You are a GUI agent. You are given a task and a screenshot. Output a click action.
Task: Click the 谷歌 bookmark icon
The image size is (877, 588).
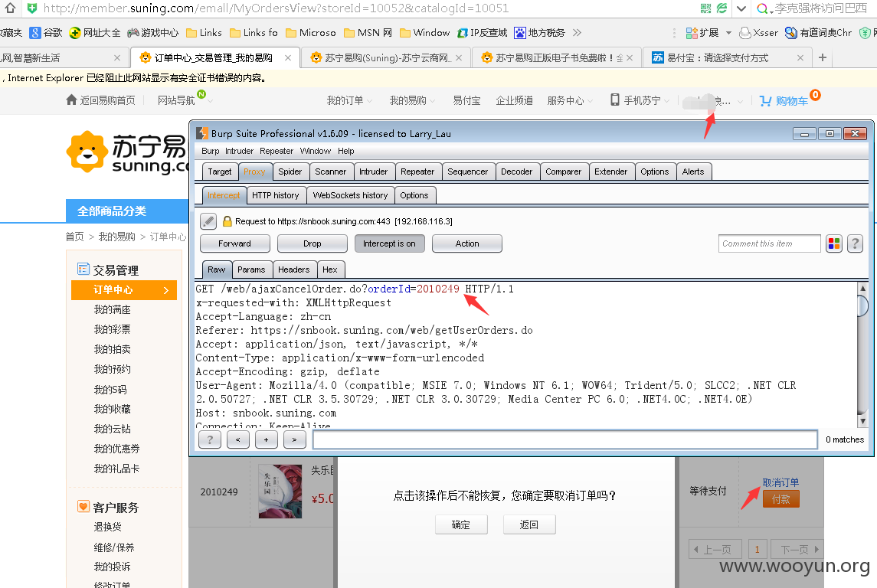tap(35, 33)
